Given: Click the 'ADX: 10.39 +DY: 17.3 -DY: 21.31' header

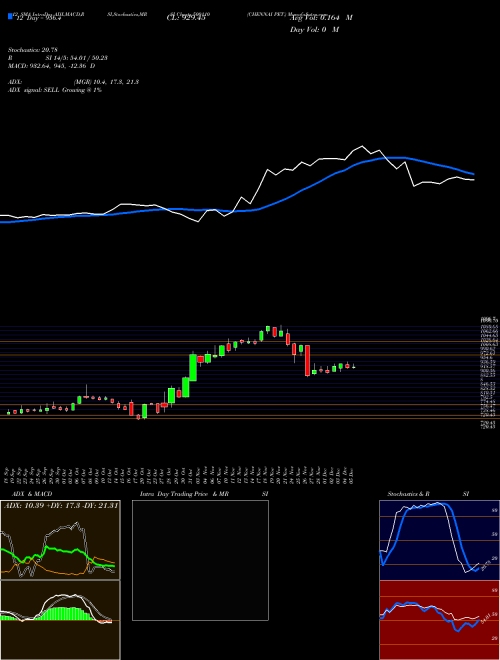Looking at the screenshot, I should pyautogui.click(x=61, y=505).
